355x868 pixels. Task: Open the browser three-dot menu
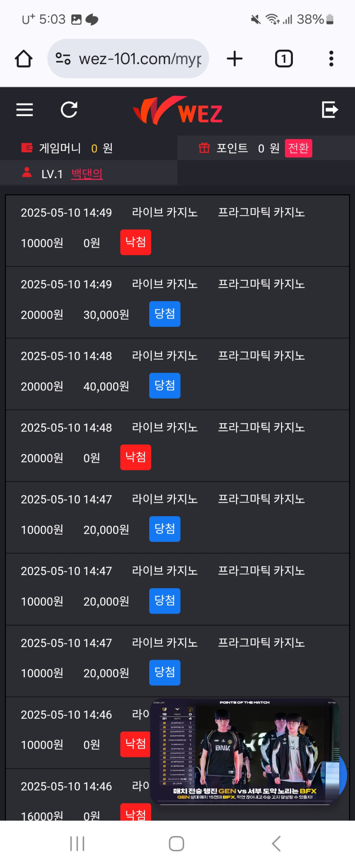point(331,59)
